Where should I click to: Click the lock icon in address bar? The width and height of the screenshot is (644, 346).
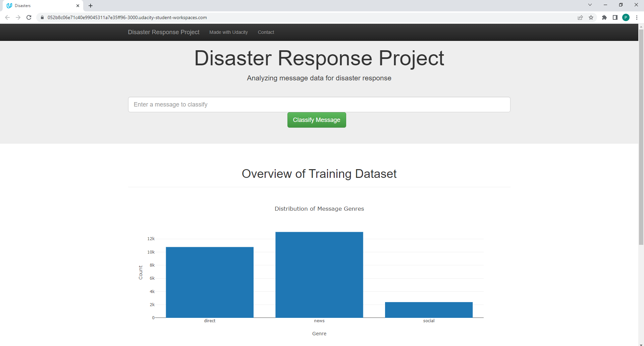point(42,17)
